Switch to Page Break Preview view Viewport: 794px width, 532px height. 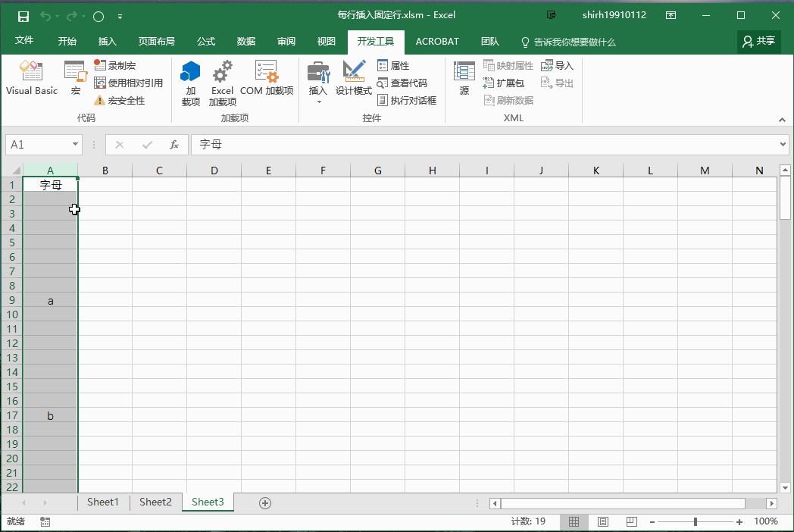tap(631, 521)
